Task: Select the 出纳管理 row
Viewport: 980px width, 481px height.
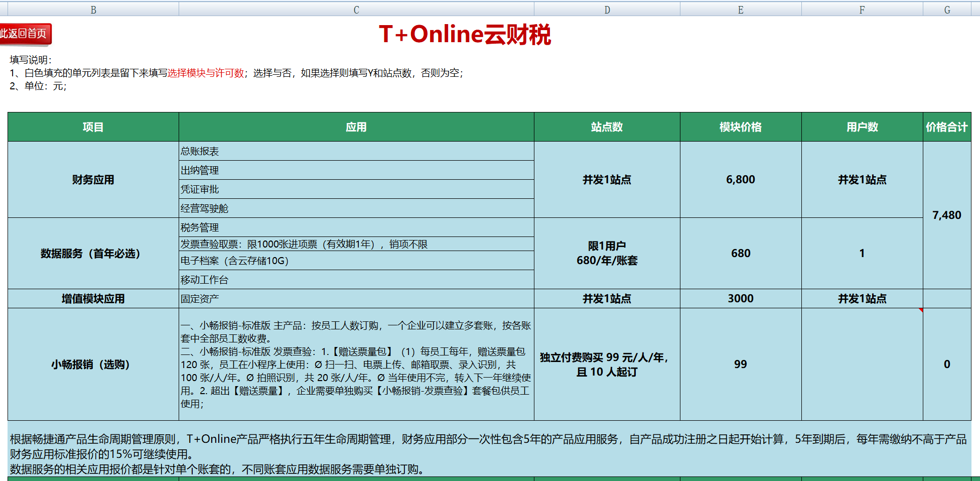Action: tap(356, 170)
